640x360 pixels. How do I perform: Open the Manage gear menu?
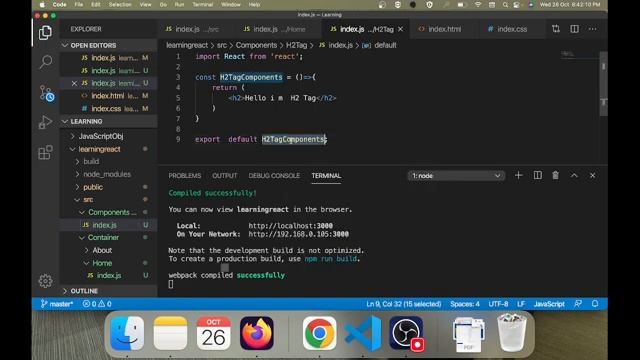[45, 281]
